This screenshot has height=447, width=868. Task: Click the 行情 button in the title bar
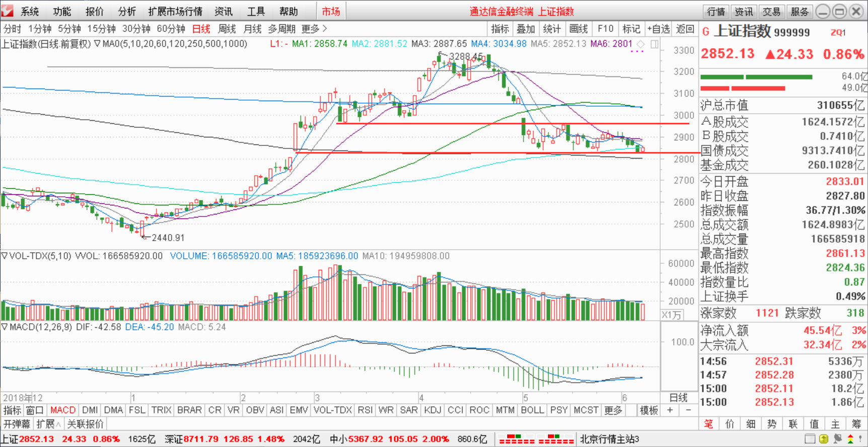click(x=716, y=12)
